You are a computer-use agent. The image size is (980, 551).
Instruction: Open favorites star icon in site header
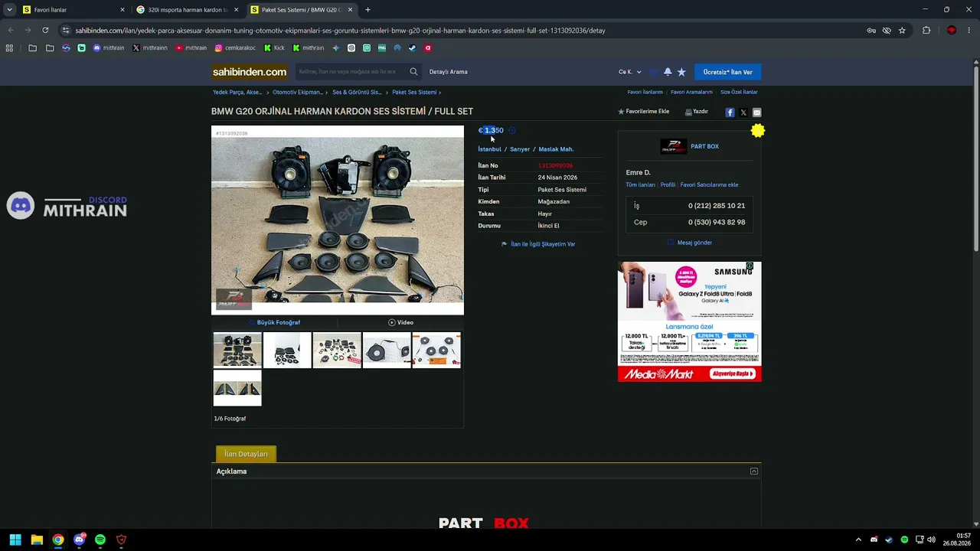pyautogui.click(x=681, y=72)
